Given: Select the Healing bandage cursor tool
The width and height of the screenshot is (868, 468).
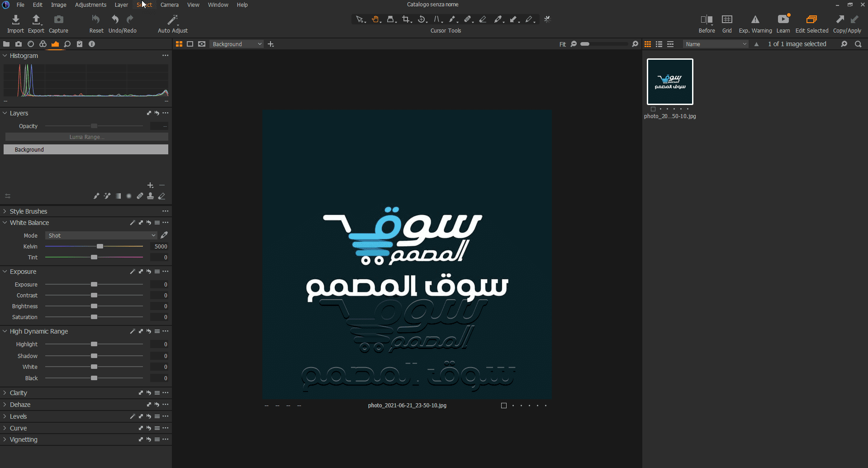Looking at the screenshot, I should [468, 19].
